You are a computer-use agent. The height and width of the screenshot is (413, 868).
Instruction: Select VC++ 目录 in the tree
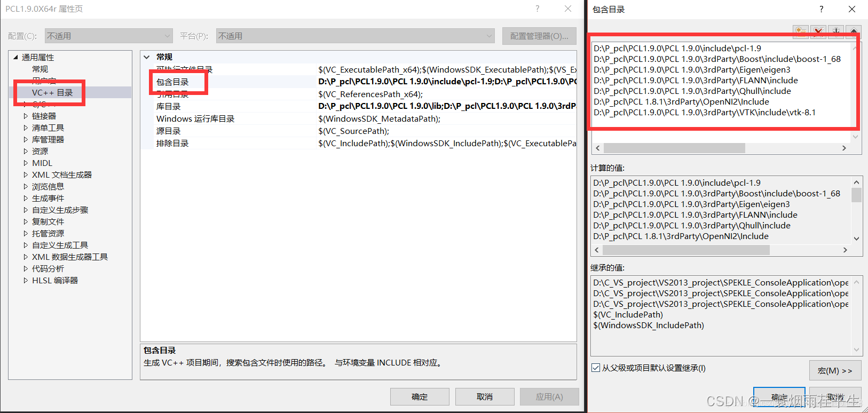point(52,92)
